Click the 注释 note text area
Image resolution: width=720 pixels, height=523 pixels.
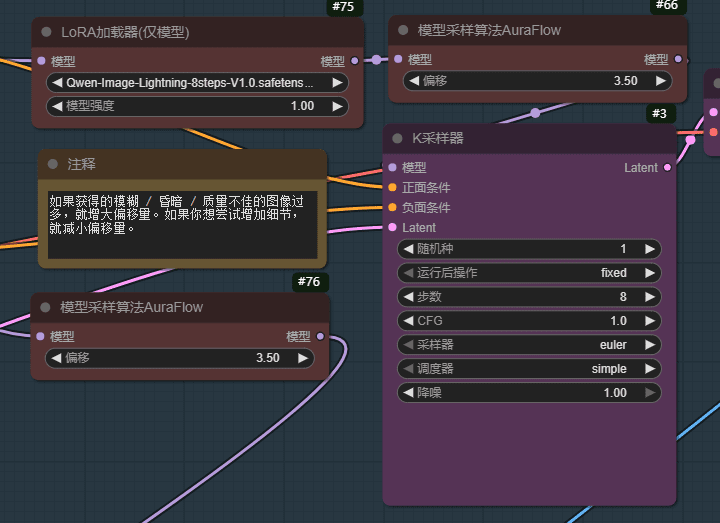pyautogui.click(x=182, y=225)
